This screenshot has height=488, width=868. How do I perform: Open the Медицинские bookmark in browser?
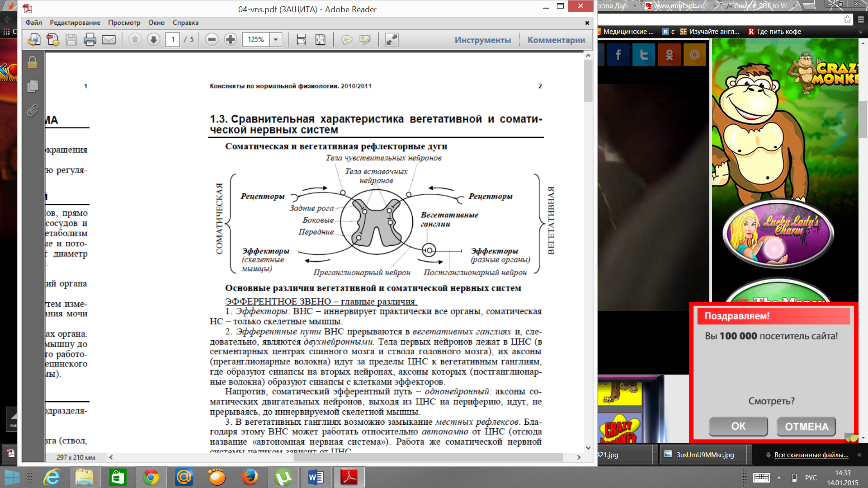[x=625, y=32]
